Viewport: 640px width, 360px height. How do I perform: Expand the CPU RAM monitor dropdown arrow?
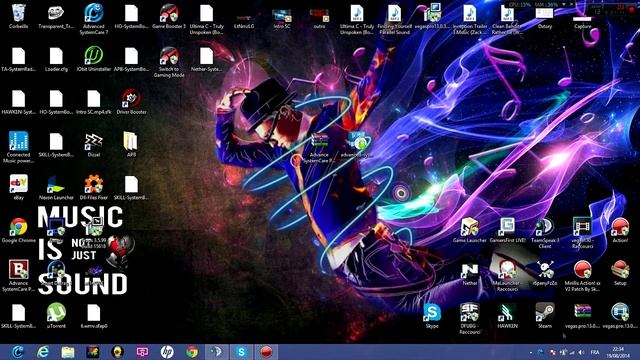tap(564, 4)
